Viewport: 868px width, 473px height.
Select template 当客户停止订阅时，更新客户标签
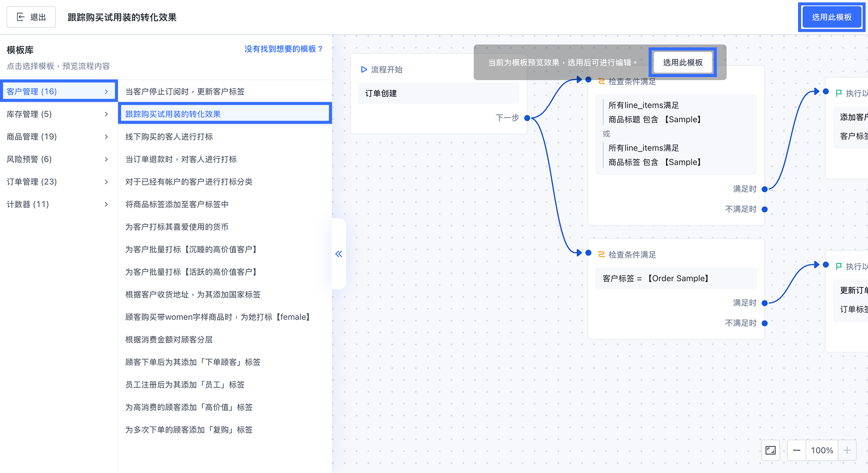225,91
